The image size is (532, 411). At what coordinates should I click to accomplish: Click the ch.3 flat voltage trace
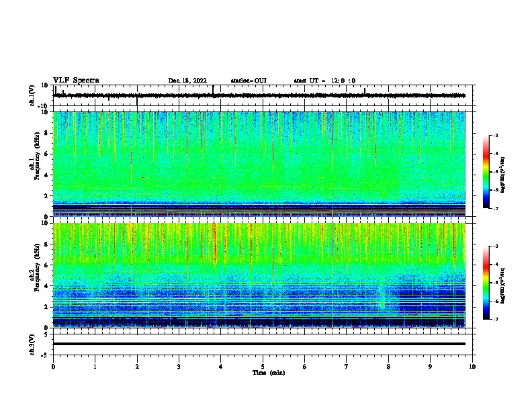(259, 344)
